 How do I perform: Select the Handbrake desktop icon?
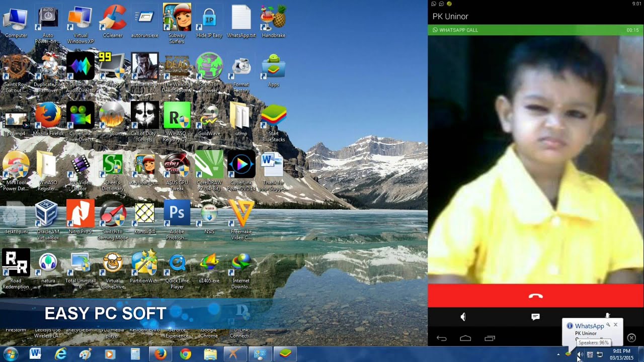274,21
